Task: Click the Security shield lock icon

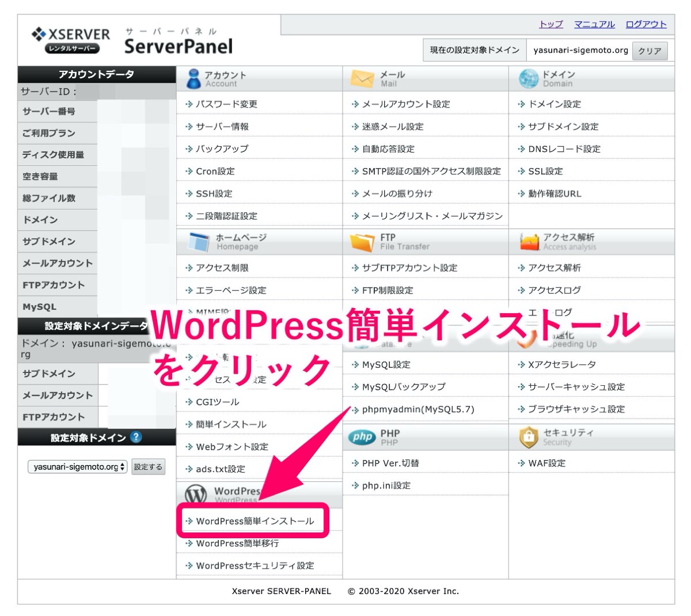Action: (528, 437)
